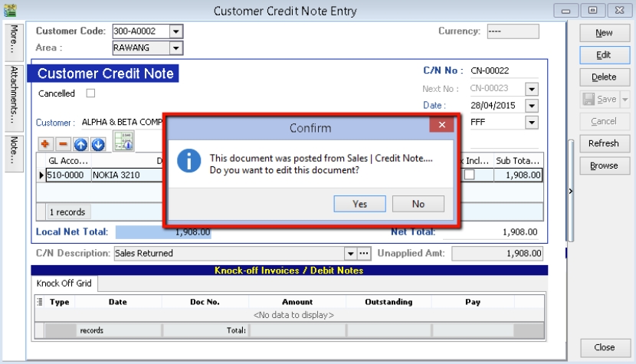Tick the Tax Inclusive checkbox in the grid row
This screenshot has width=636, height=364.
pos(469,175)
